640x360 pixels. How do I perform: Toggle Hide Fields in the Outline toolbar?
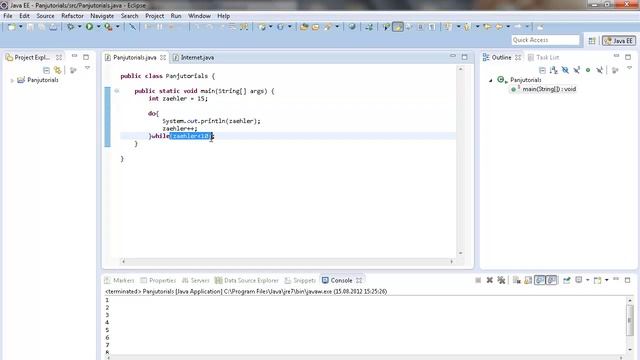[x=565, y=70]
